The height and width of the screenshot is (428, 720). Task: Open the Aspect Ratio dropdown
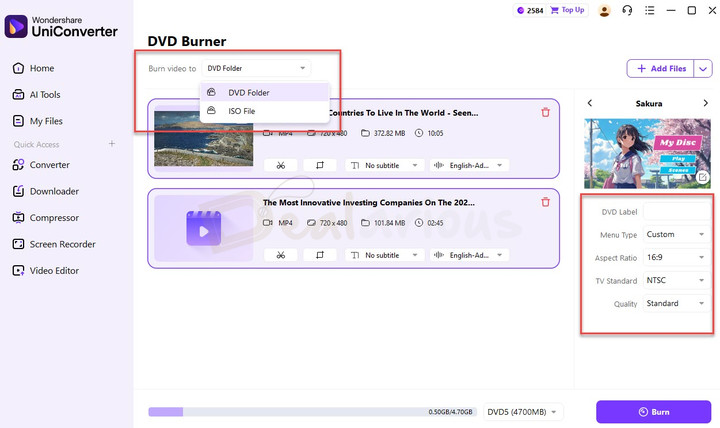click(x=676, y=258)
